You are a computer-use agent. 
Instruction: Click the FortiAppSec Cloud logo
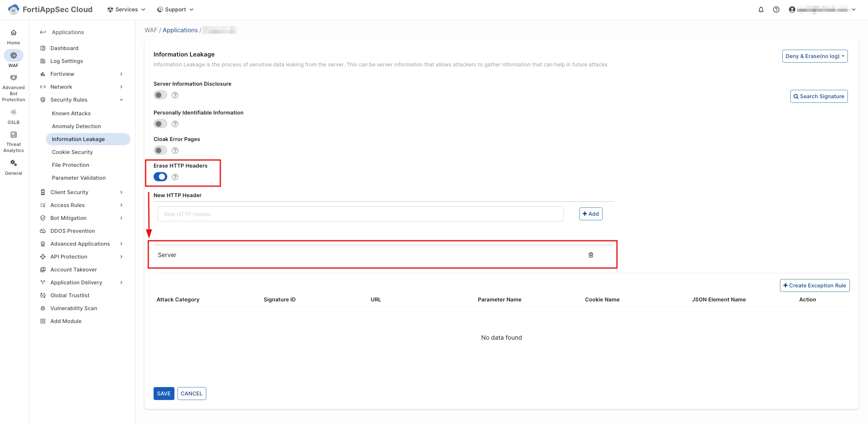pyautogui.click(x=50, y=9)
